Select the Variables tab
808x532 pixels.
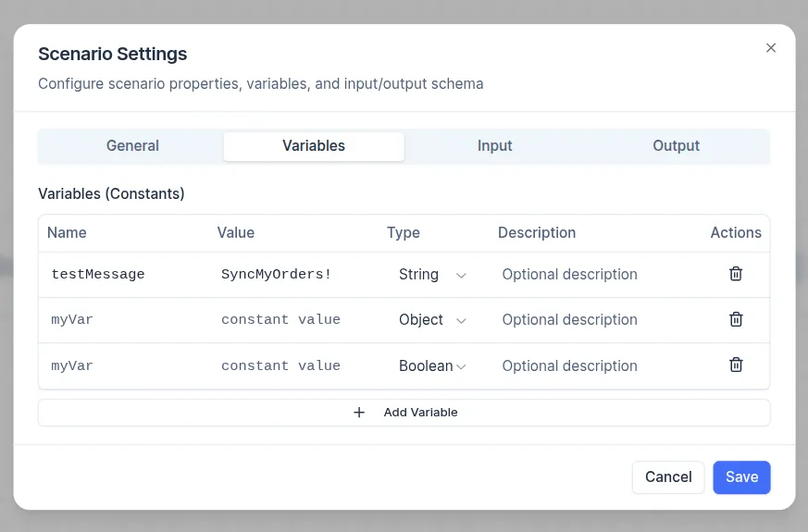[x=314, y=146]
